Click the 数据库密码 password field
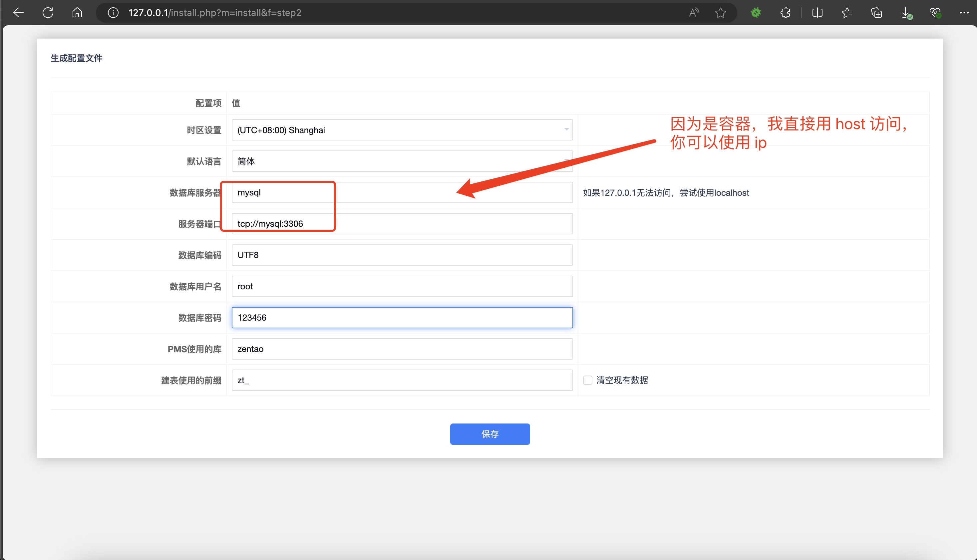This screenshot has width=977, height=560. pos(402,317)
